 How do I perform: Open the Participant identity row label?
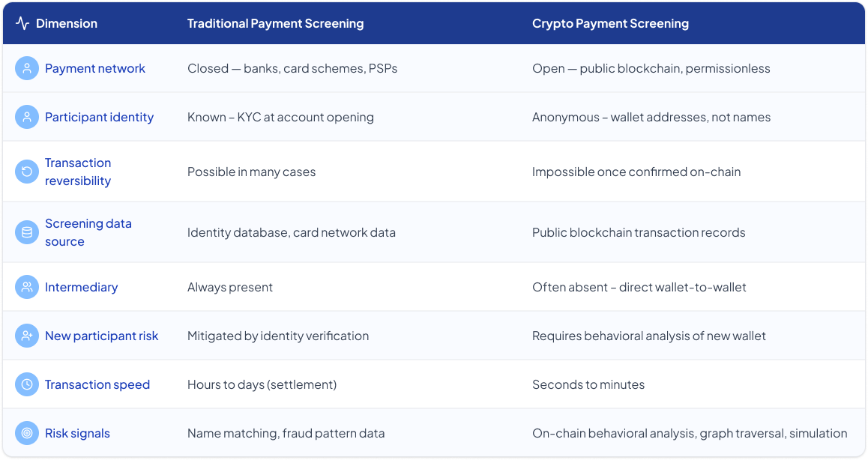99,117
